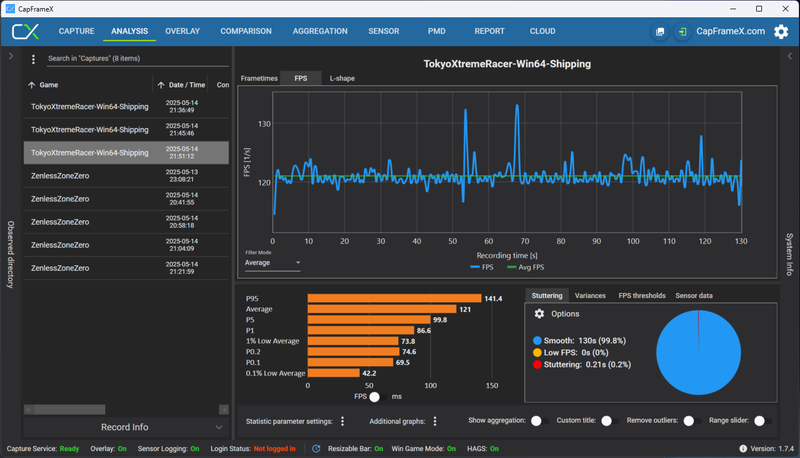Screen dimensions: 800x458
Task: Click the refresh icon in status bar
Action: coord(316,449)
